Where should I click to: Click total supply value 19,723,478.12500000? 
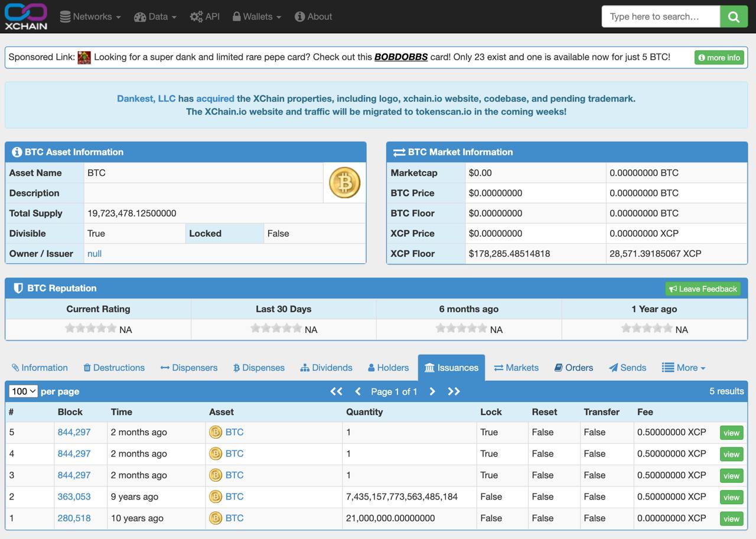point(132,213)
